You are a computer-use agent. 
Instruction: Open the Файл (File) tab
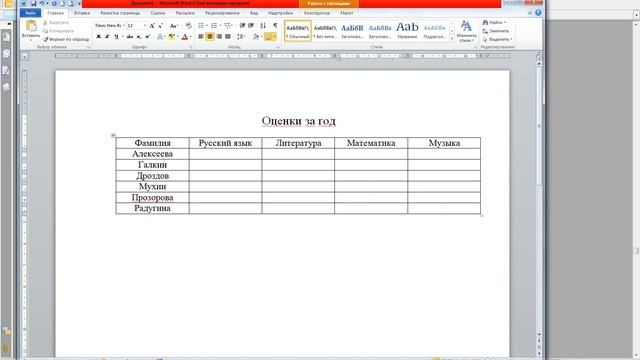(30, 13)
